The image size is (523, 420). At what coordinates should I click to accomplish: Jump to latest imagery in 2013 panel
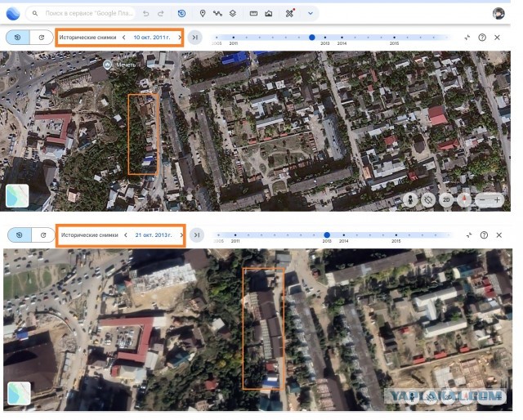197,235
